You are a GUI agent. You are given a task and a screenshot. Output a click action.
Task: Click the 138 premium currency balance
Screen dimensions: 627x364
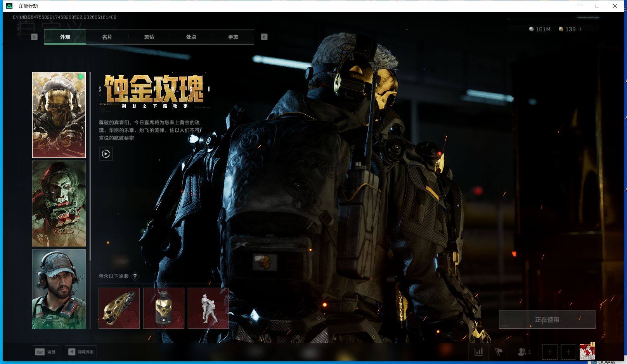567,29
